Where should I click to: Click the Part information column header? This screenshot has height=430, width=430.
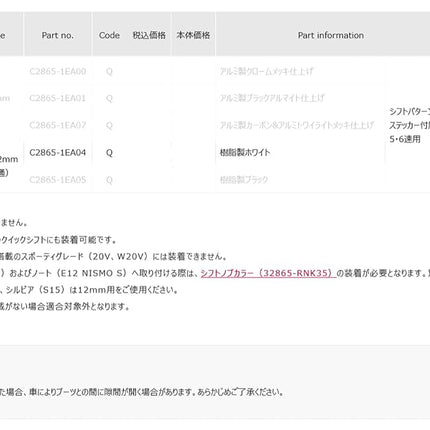[x=331, y=35]
